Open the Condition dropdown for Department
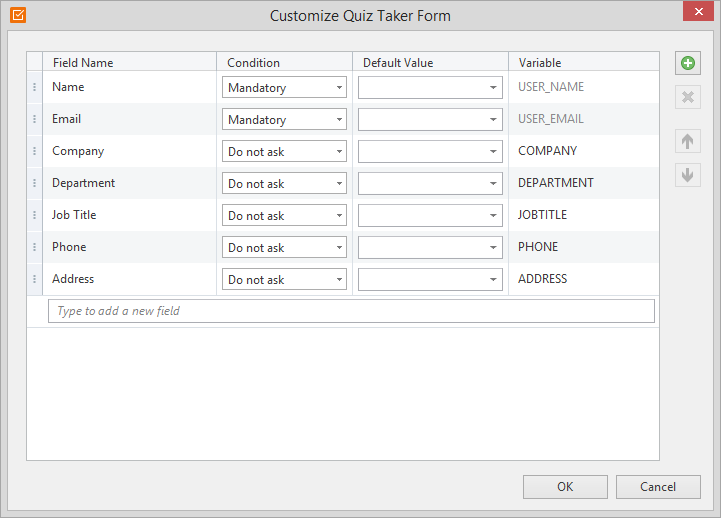Image resolution: width=721 pixels, height=518 pixels. (284, 183)
